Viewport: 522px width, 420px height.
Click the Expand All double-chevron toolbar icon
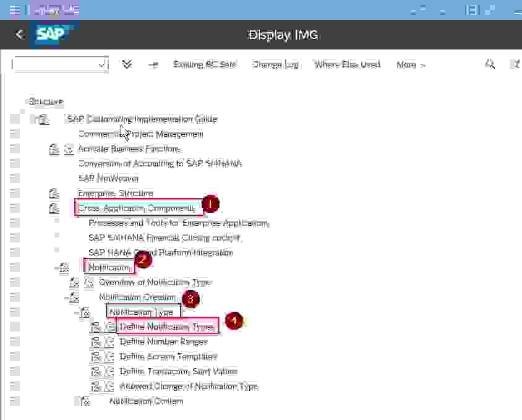point(127,64)
